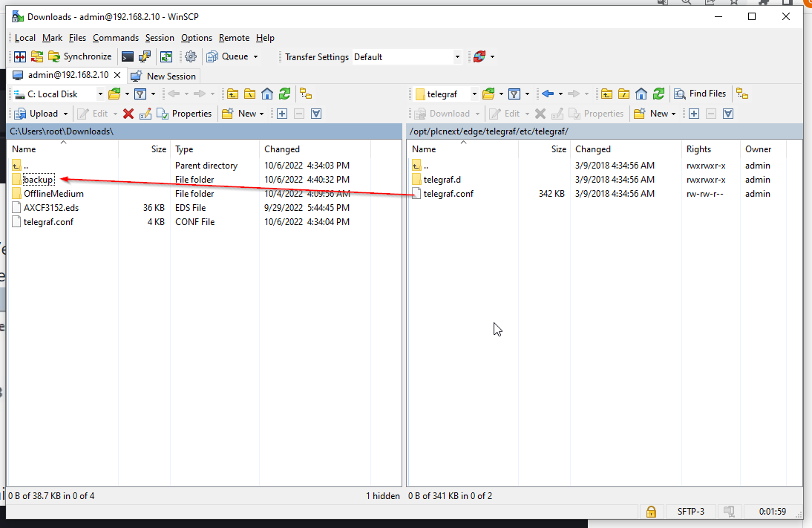Expand the Queue dropdown arrow
Viewport: 812px width, 528px height.
256,56
